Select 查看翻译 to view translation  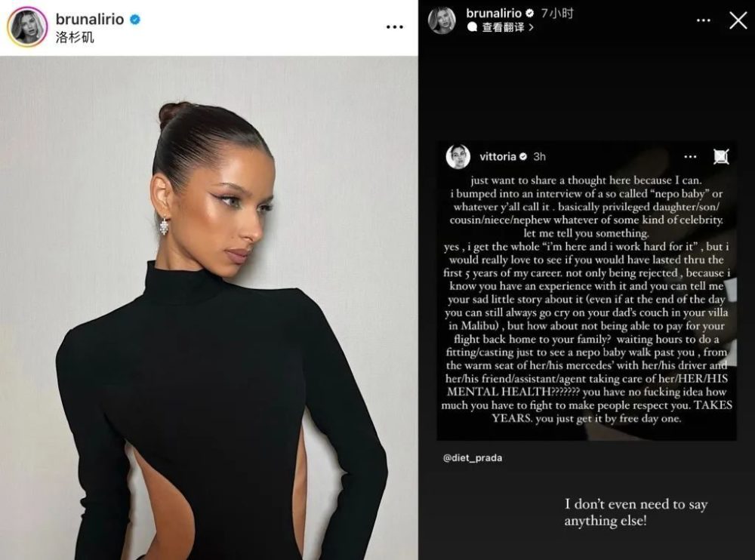coord(503,27)
